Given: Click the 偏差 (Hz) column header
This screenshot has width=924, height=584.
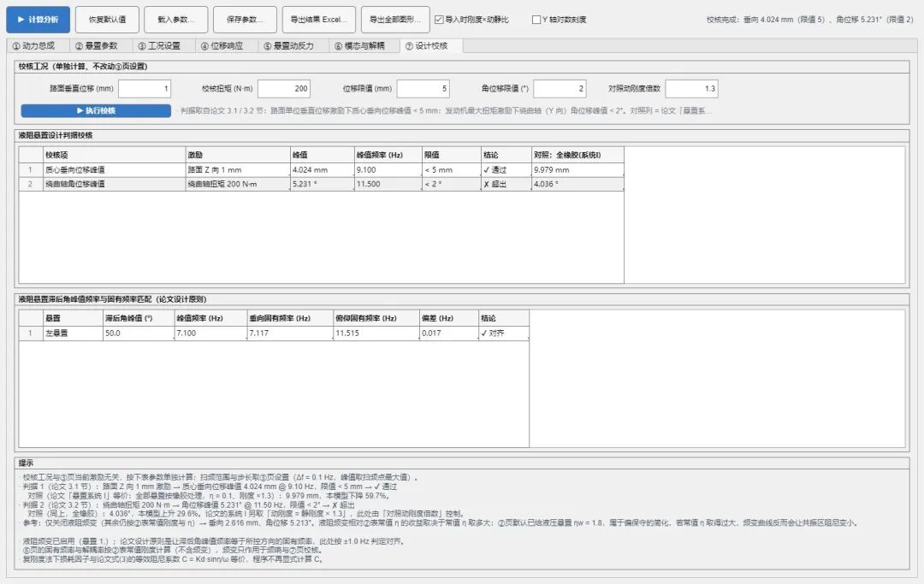Looking at the screenshot, I should (449, 318).
